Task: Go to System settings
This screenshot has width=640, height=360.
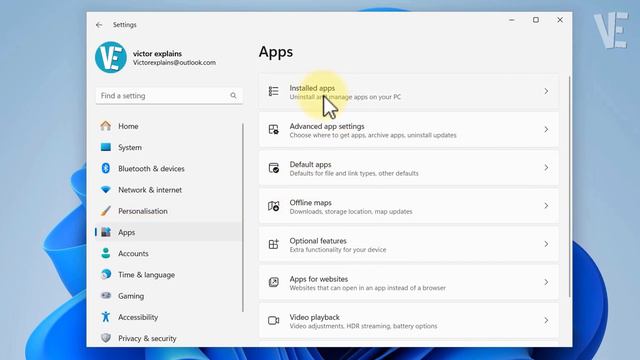Action: (130, 147)
